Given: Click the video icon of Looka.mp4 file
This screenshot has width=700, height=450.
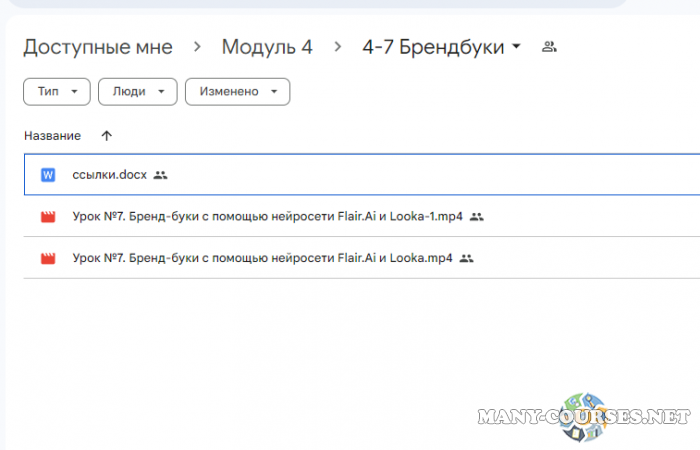Looking at the screenshot, I should (x=47, y=258).
